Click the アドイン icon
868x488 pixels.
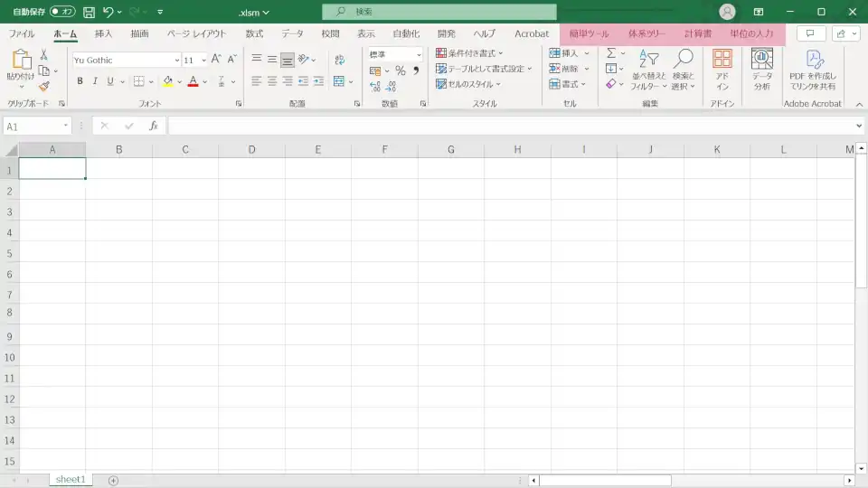[722, 70]
